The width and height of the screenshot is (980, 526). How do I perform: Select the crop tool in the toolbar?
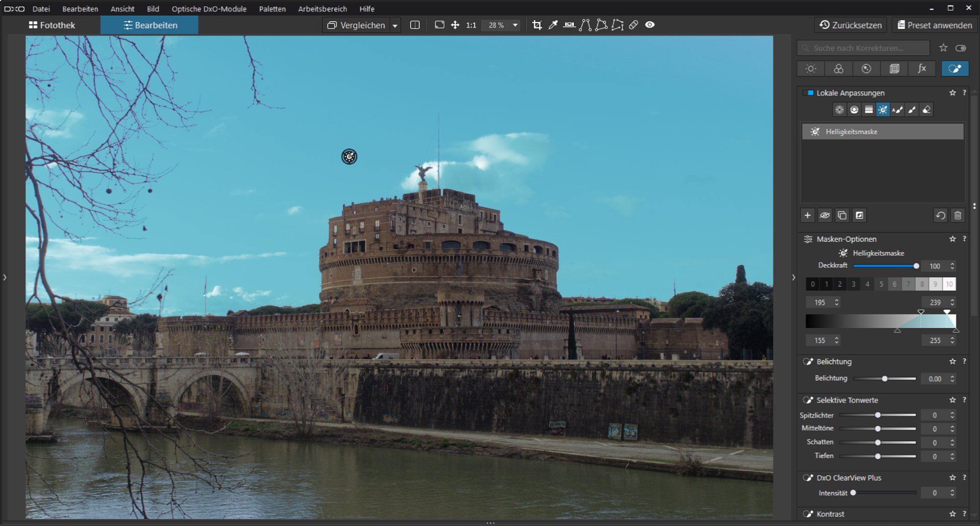click(x=537, y=25)
